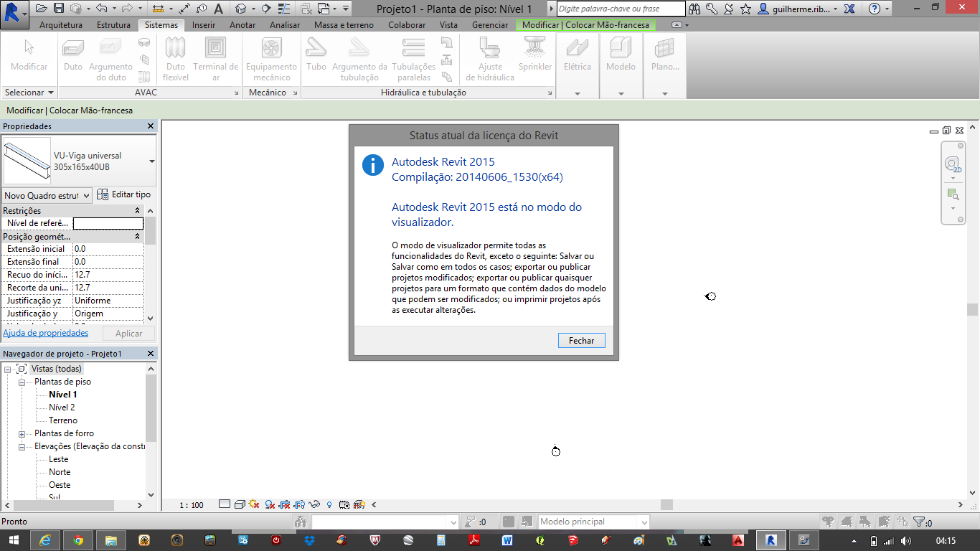This screenshot has width=980, height=551.
Task: Open the Inserir ribbon tab
Action: (x=204, y=25)
